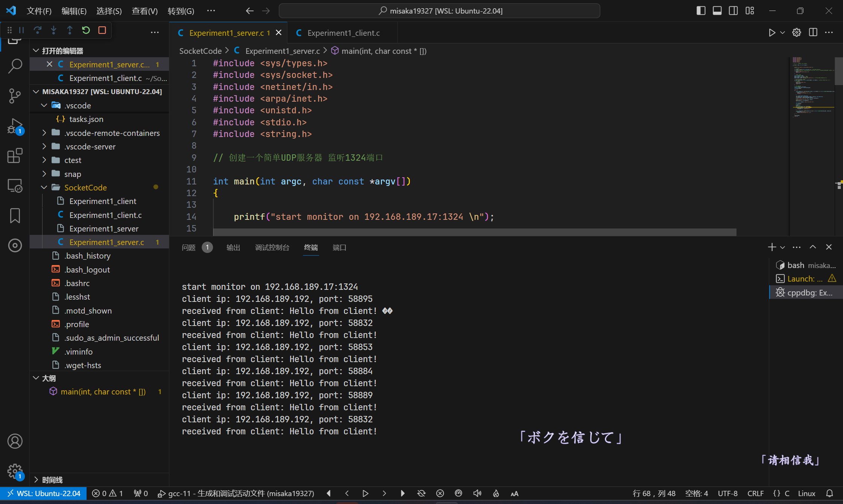Toggle the primary side bar

click(701, 11)
